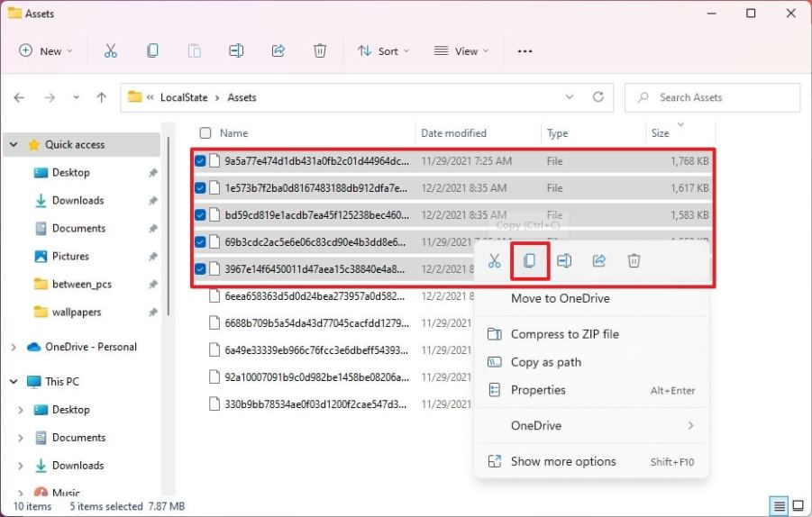Refresh the Assets folder view
The height and width of the screenshot is (517, 812).
click(598, 96)
